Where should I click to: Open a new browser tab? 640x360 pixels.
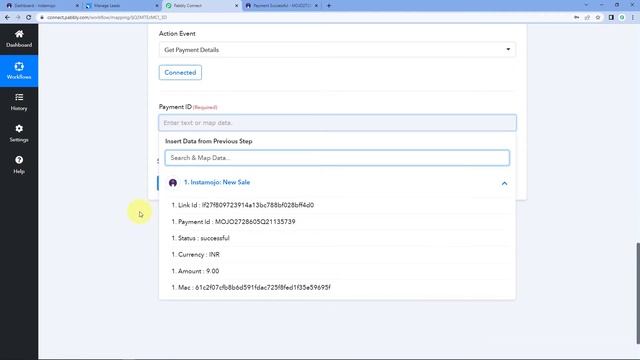[x=329, y=6]
